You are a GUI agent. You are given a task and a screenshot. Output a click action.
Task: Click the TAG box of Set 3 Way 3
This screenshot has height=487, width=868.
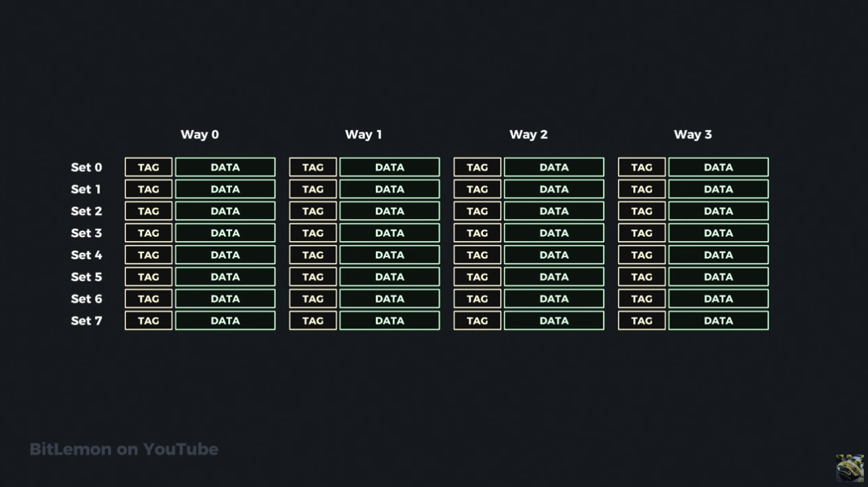642,233
